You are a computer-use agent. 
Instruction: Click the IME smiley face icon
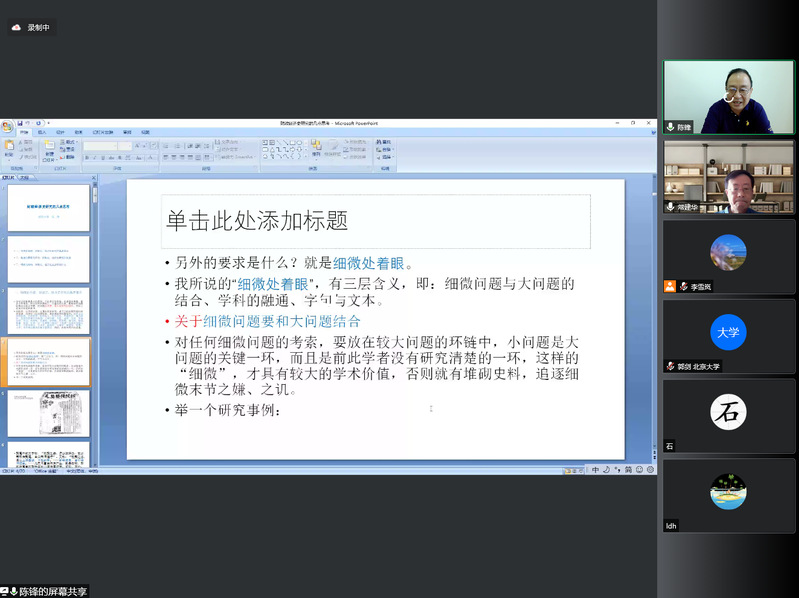(639, 470)
